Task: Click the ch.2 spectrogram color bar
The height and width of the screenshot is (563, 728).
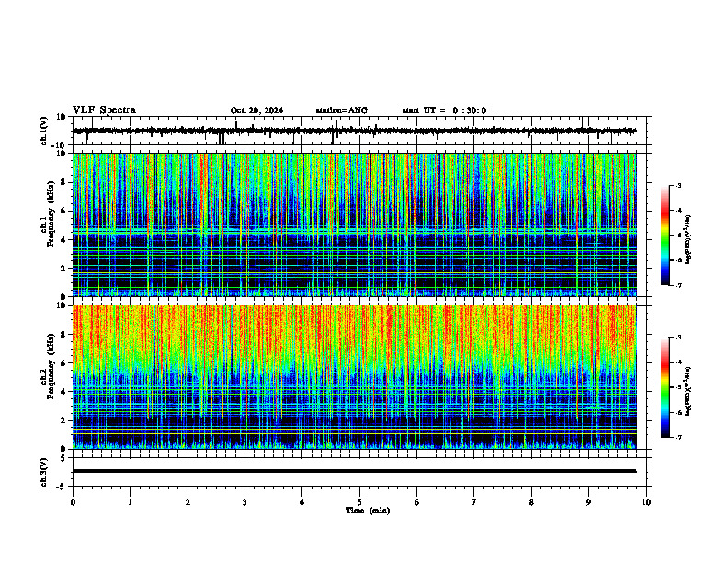Action: pos(665,387)
